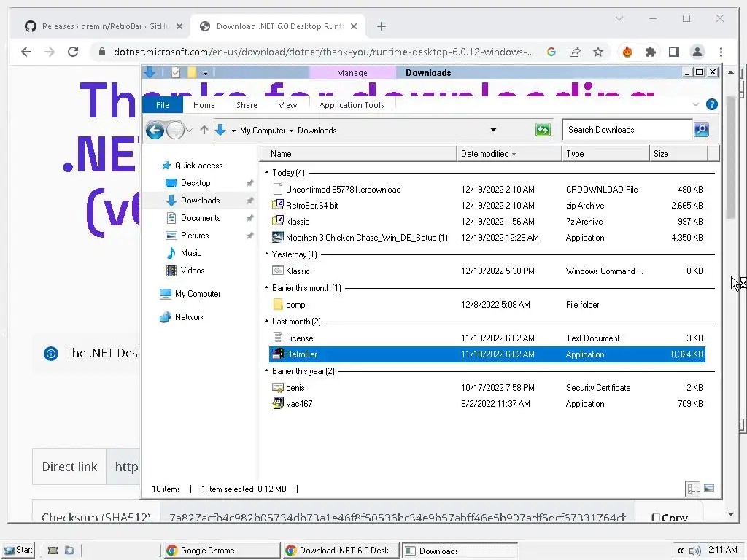Open quick access toolbar customize dropdown

205,73
